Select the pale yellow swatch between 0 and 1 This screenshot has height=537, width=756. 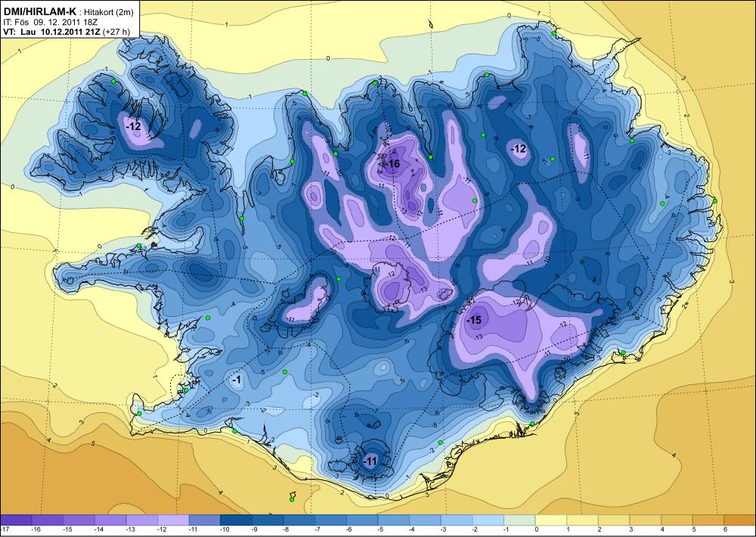pyautogui.click(x=550, y=520)
